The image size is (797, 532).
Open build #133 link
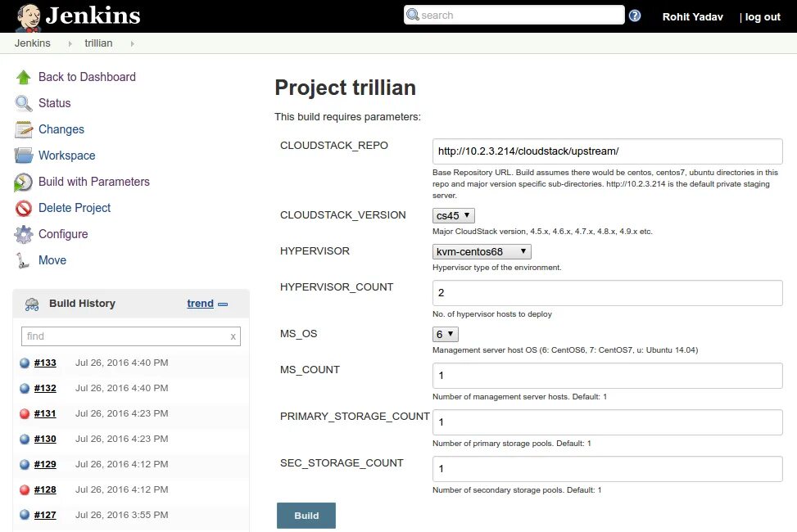(45, 363)
